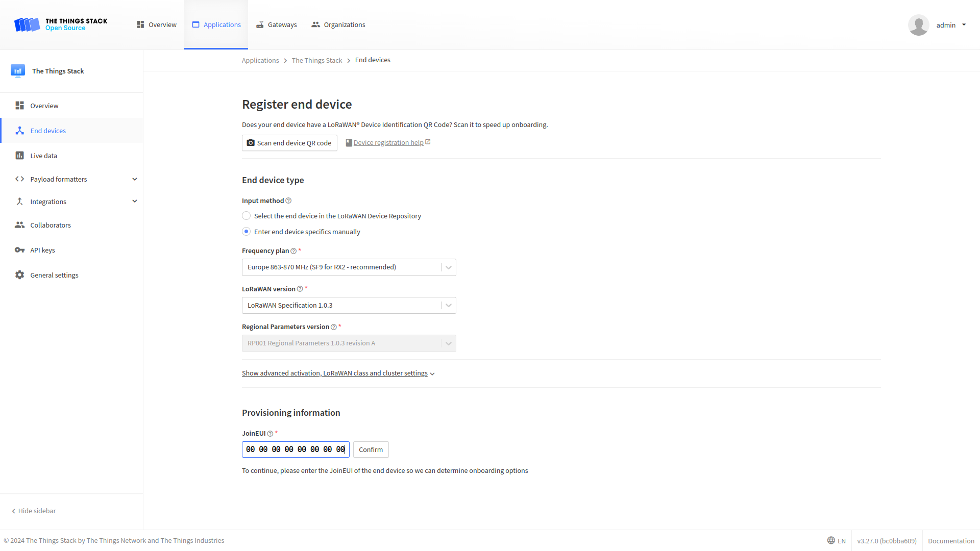This screenshot has height=551, width=980.
Task: Click the application icon beside The Things Stack
Action: pyautogui.click(x=18, y=71)
